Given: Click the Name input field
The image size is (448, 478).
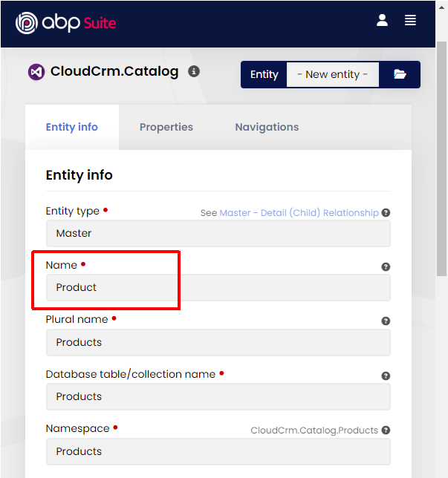Looking at the screenshot, I should point(218,288).
